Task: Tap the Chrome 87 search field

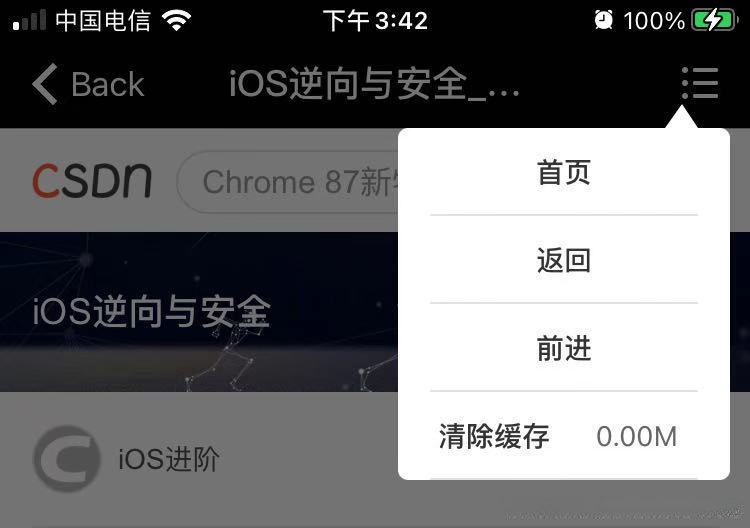Action: pos(288,182)
